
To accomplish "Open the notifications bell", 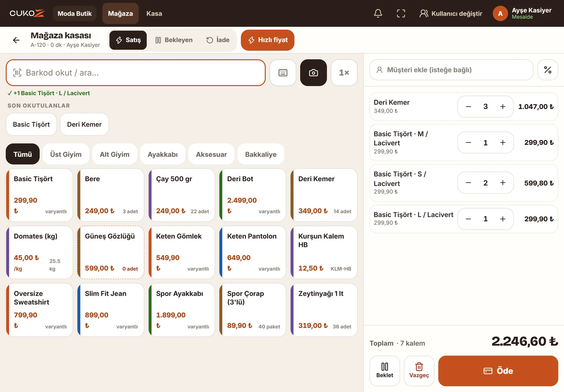I will [x=378, y=13].
